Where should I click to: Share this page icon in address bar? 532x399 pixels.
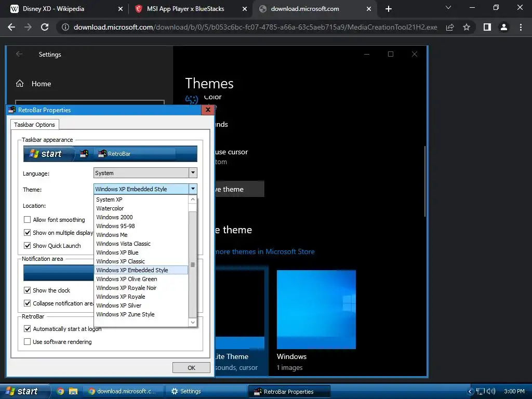pyautogui.click(x=450, y=27)
